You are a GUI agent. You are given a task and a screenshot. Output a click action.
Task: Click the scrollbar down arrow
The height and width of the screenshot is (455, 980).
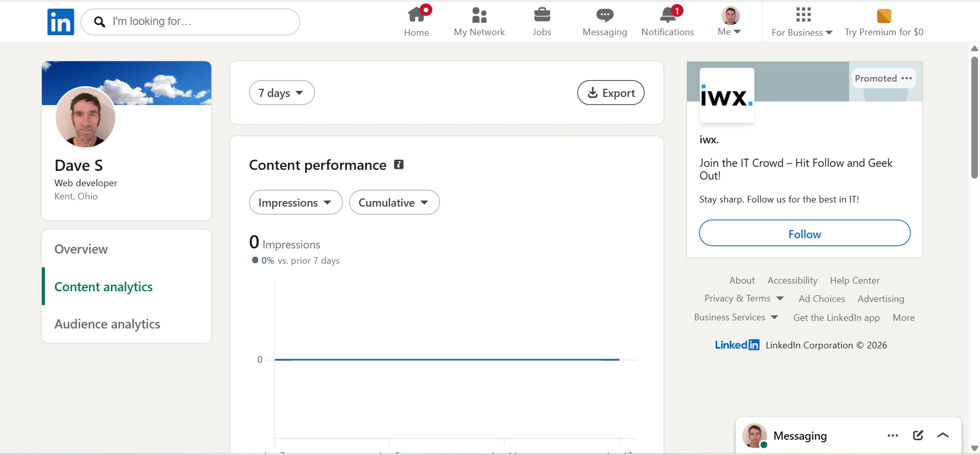[x=974, y=449]
